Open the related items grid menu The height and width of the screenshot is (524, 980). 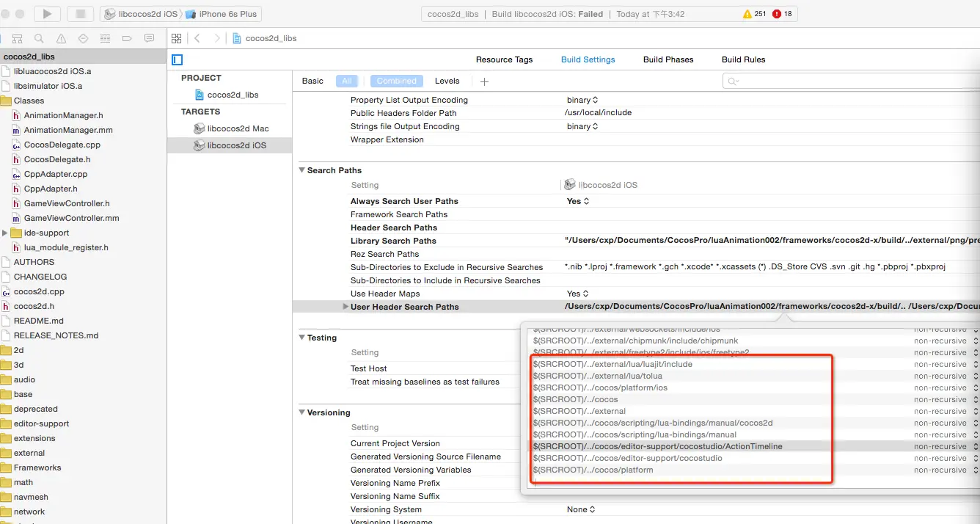(175, 38)
